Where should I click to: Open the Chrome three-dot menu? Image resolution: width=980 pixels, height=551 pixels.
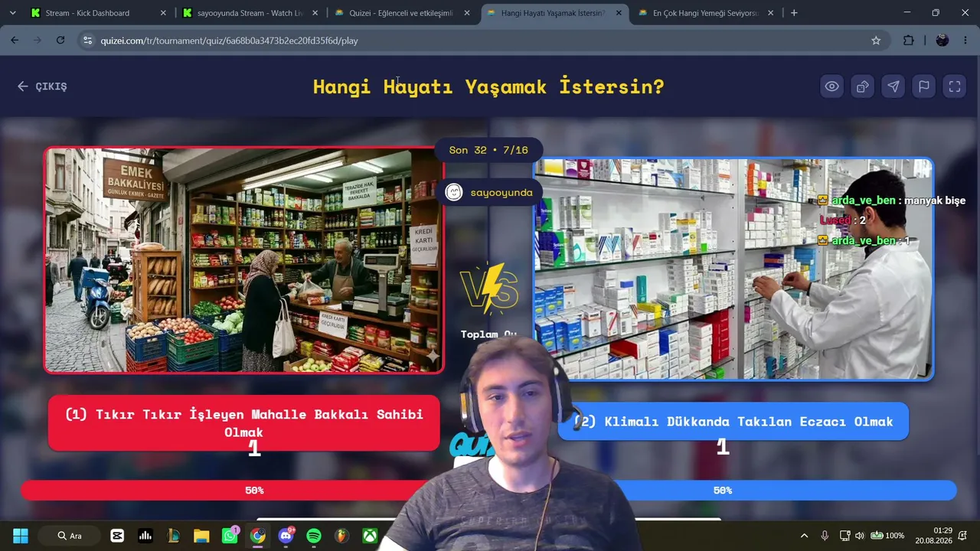(x=965, y=41)
